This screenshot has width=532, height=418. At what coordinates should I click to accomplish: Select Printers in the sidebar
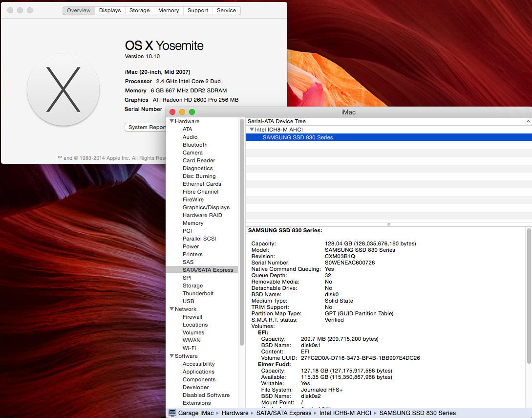pos(192,254)
